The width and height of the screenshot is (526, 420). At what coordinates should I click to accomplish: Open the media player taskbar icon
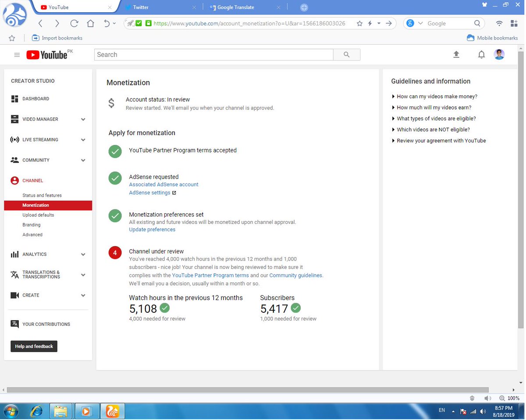[86, 411]
